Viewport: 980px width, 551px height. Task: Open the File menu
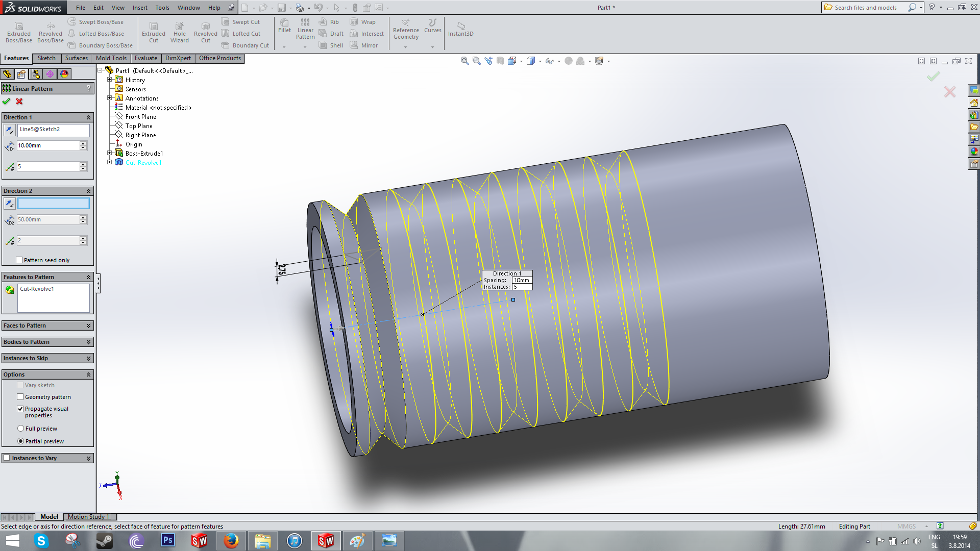[81, 8]
